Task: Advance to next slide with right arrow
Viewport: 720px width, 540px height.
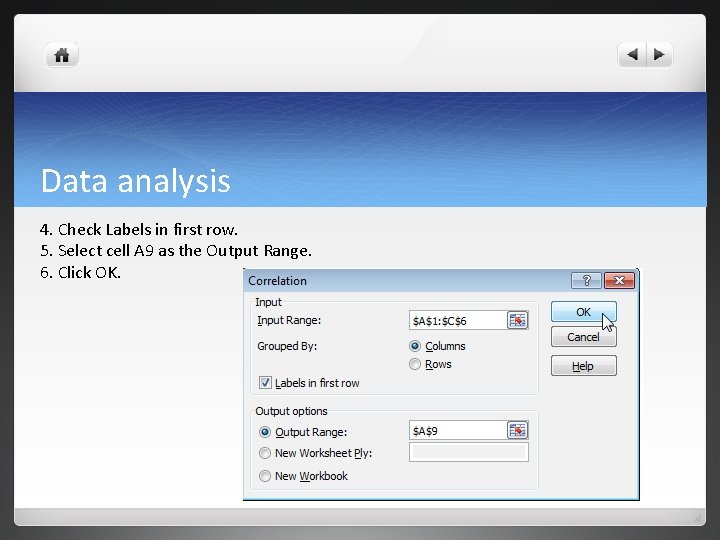Action: pos(659,55)
